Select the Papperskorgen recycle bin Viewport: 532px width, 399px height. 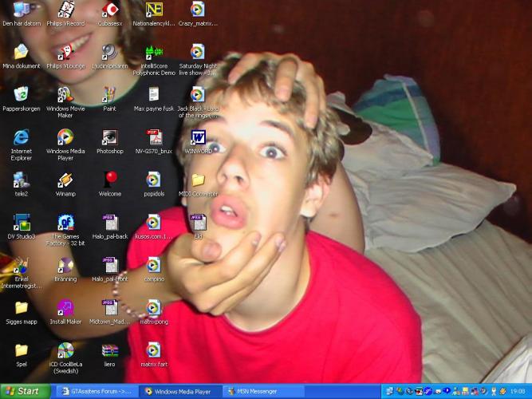point(22,95)
